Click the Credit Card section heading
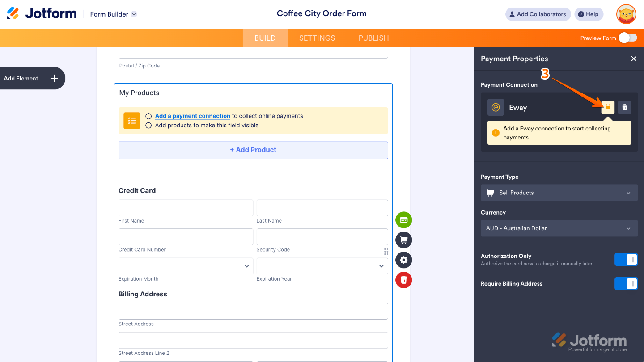The width and height of the screenshot is (644, 362). [x=137, y=190]
